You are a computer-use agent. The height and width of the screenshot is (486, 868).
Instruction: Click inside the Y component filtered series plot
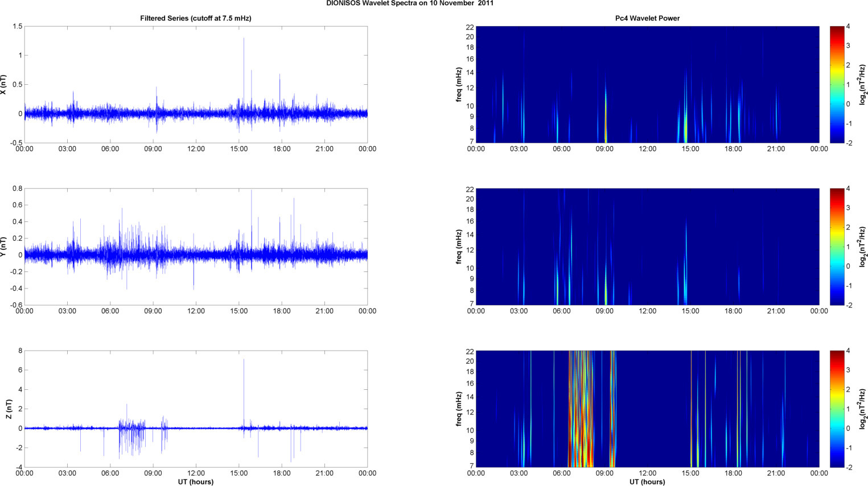coord(196,247)
